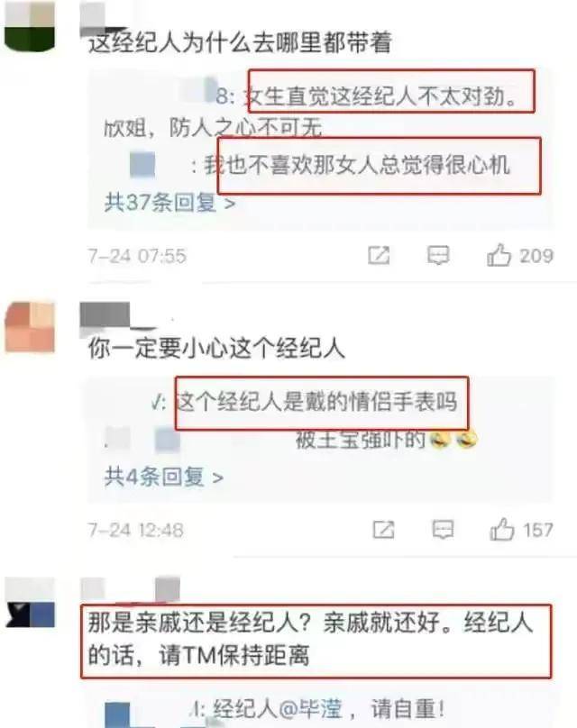Expand 共4条回复 replies
This screenshot has width=577, height=728.
tap(163, 477)
